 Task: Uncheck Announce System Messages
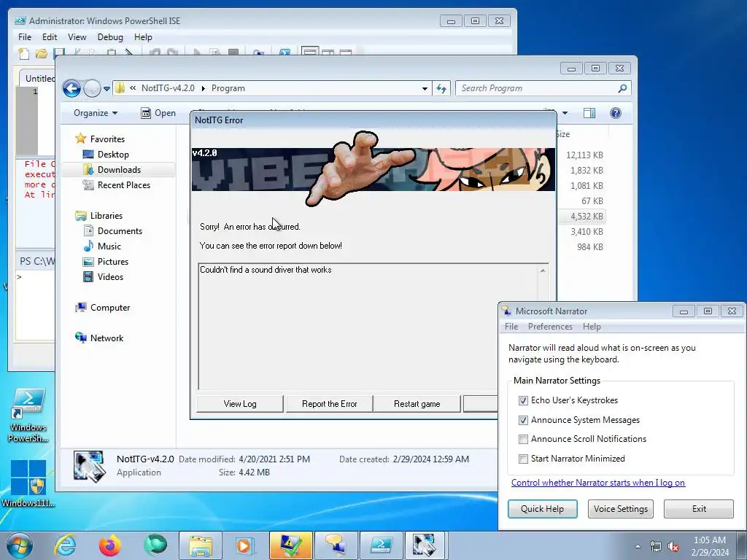[x=523, y=420]
